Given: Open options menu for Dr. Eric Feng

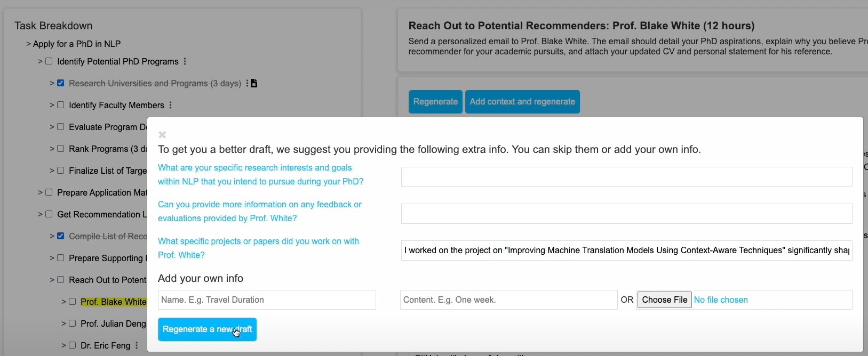Looking at the screenshot, I should (137, 345).
